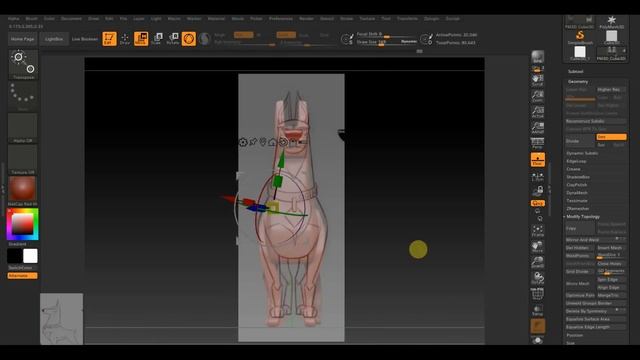Image resolution: width=640 pixels, height=360 pixels.
Task: Open the Transpose brush thumbnail
Action: coord(23,64)
